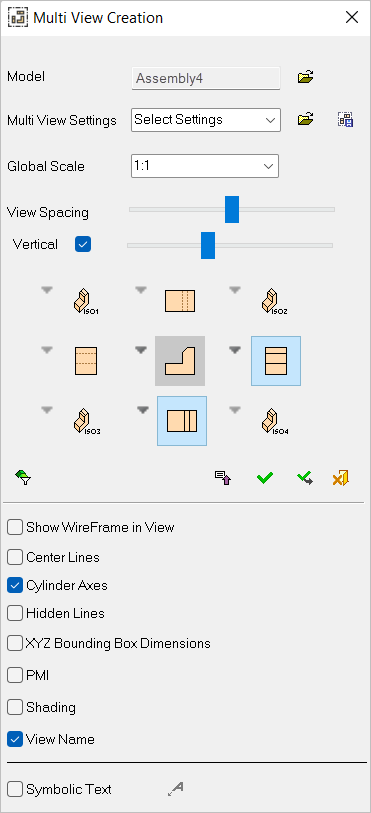This screenshot has height=813, width=371.
Task: Open model file browse folder icon
Action: (306, 77)
